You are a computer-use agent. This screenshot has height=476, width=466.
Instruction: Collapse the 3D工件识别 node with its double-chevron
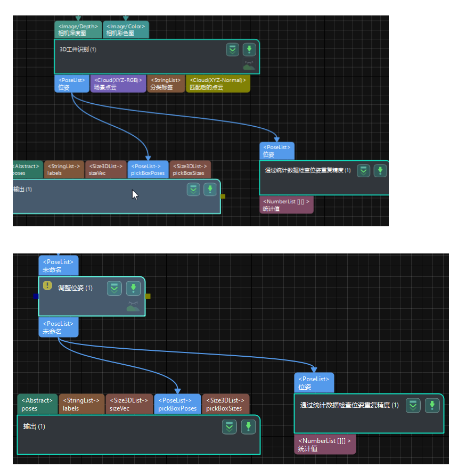tap(232, 50)
